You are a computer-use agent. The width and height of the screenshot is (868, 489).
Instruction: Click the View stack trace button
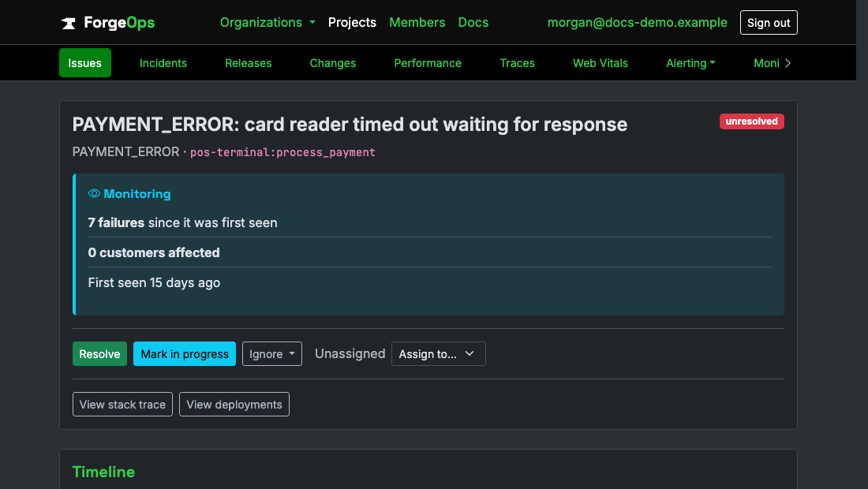point(122,405)
